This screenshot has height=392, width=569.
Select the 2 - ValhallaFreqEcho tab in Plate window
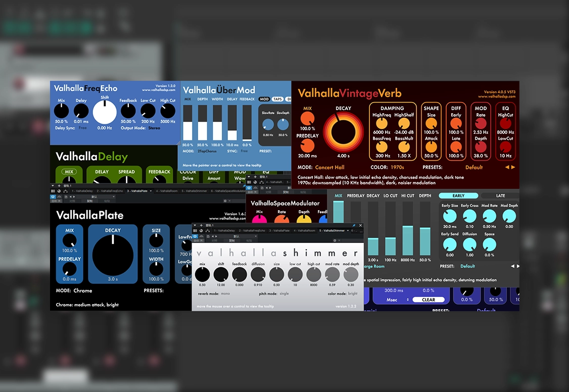[x=107, y=191]
